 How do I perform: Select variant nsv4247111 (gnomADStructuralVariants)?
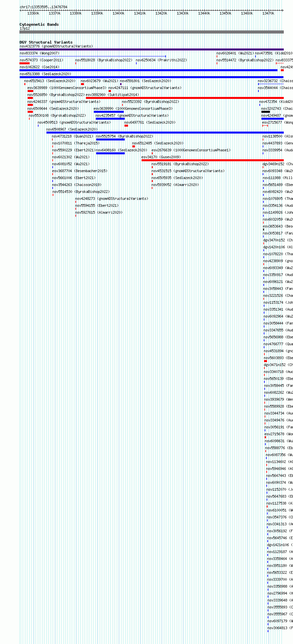click(x=145, y=88)
